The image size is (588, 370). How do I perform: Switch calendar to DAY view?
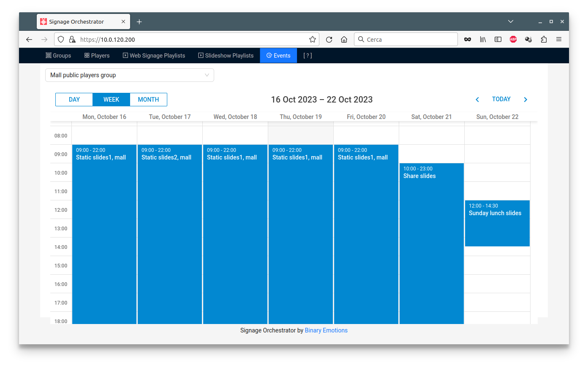pyautogui.click(x=74, y=100)
